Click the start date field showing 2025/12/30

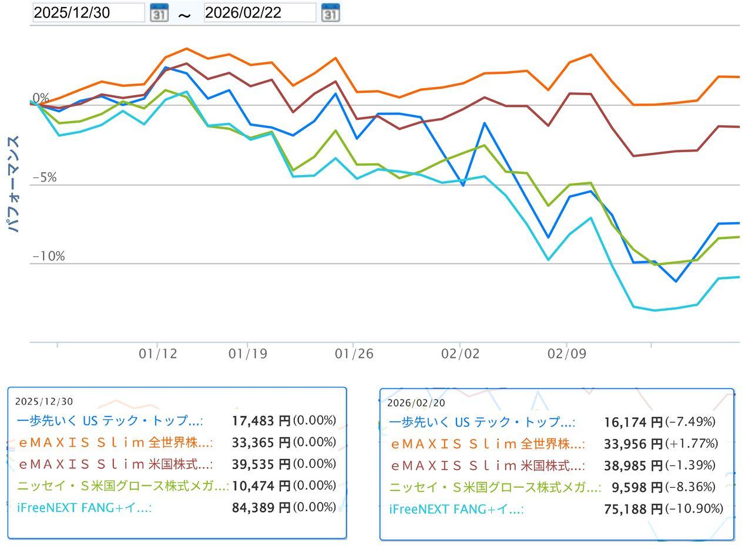[x=88, y=12]
